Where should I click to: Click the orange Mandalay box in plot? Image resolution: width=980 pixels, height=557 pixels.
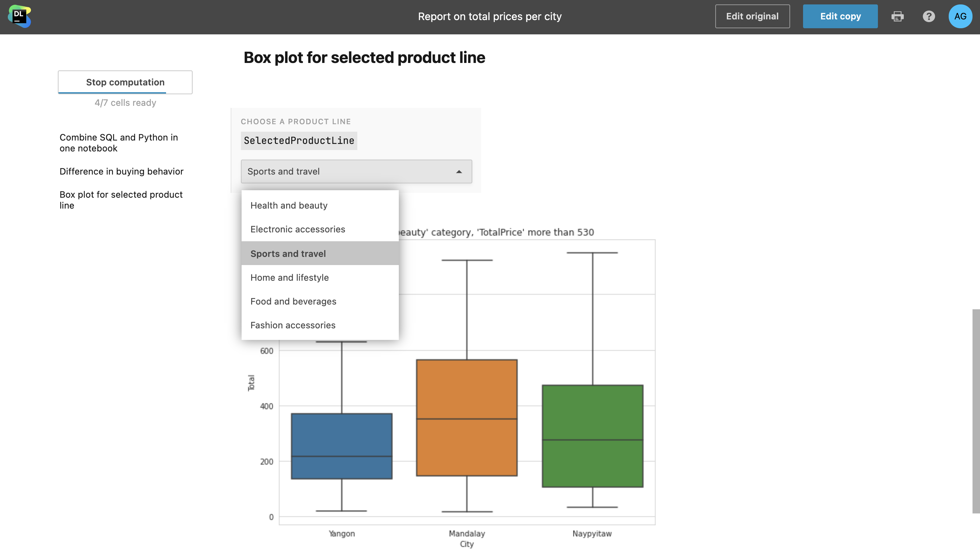(467, 390)
